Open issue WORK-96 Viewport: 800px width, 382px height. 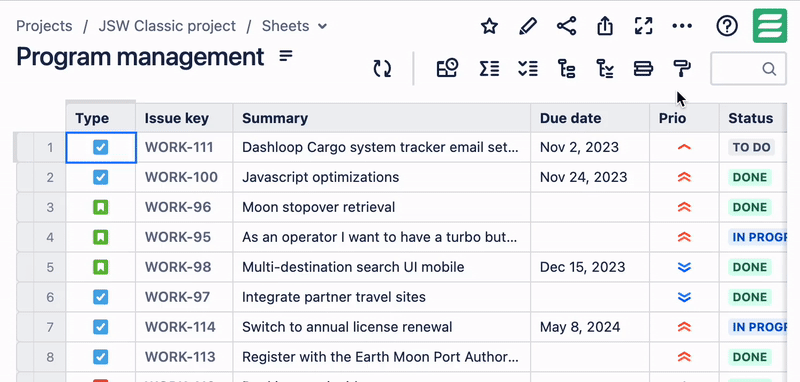[x=177, y=208]
